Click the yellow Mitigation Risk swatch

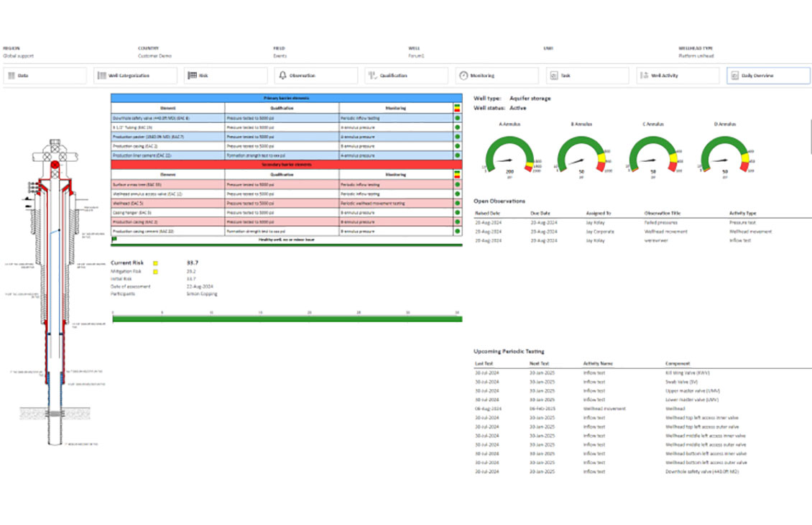tap(154, 271)
